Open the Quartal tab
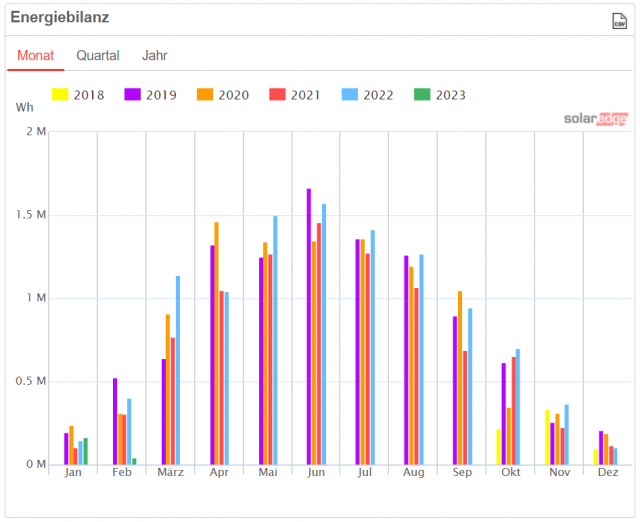Viewport: 640px width, 522px height. [98, 56]
